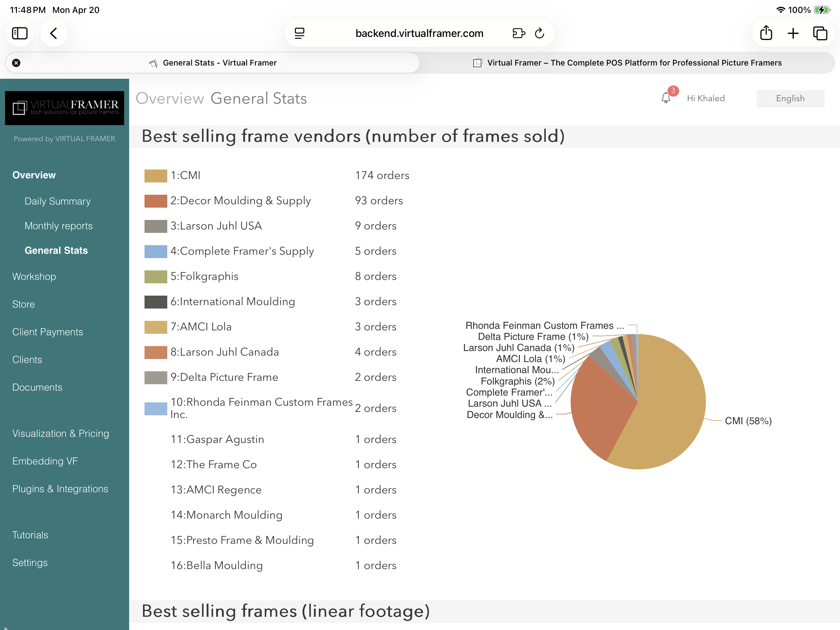Image resolution: width=840 pixels, height=630 pixels.
Task: Select General Stats sidebar item
Action: click(56, 250)
